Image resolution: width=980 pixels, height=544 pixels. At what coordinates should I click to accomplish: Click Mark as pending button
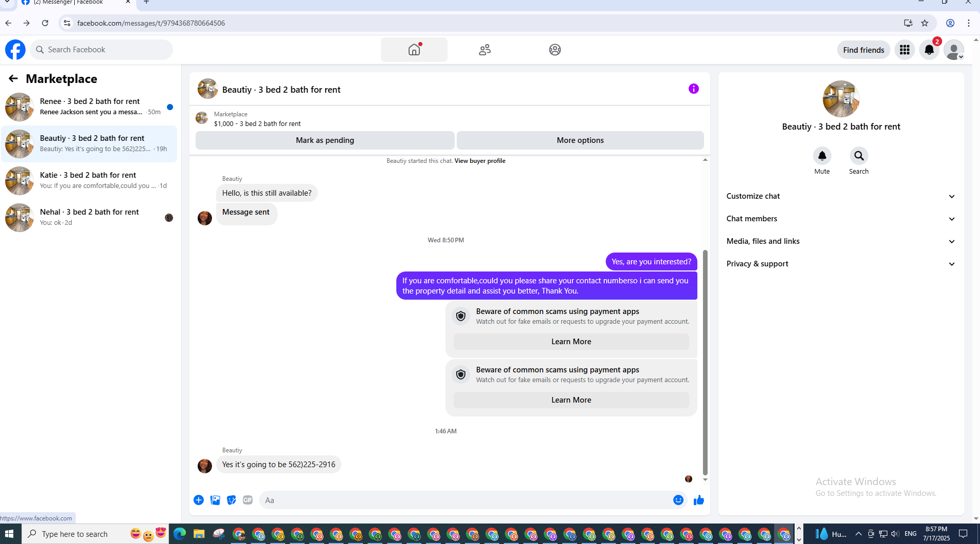(x=325, y=140)
